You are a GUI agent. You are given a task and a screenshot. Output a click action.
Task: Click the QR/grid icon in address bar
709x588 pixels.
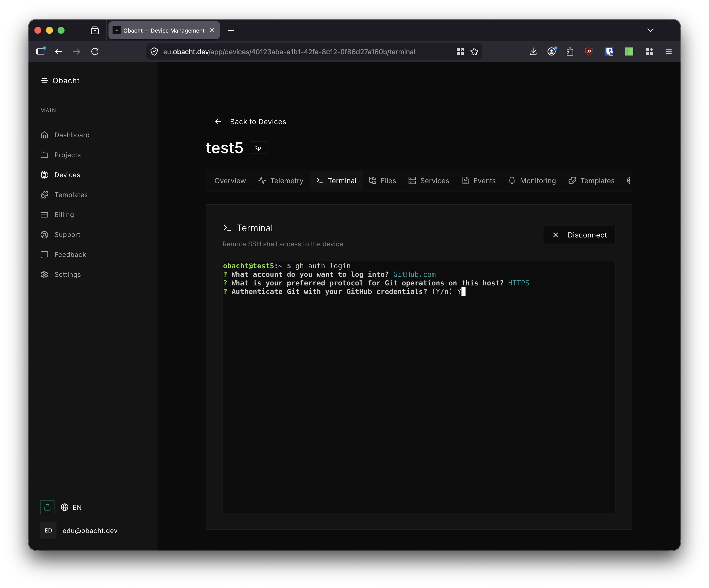(460, 52)
